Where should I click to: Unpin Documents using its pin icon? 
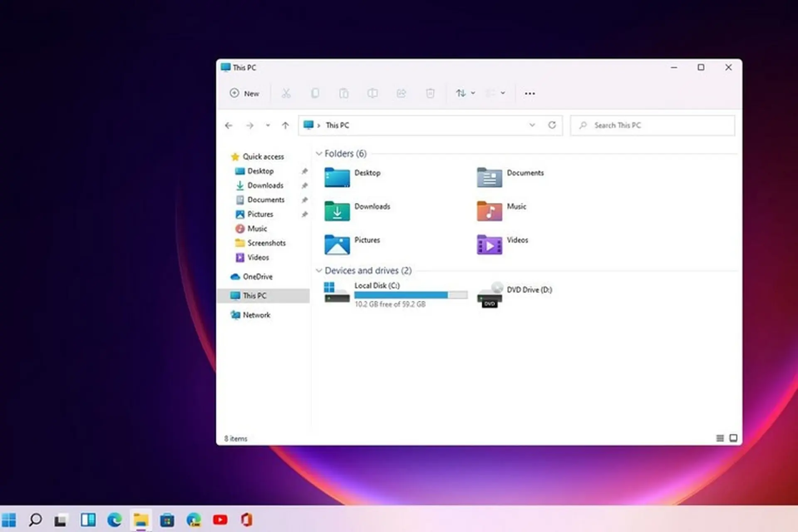click(x=305, y=200)
